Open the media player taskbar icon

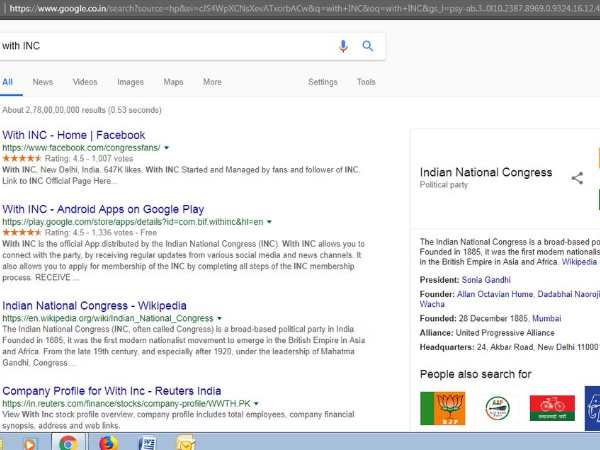point(29,444)
